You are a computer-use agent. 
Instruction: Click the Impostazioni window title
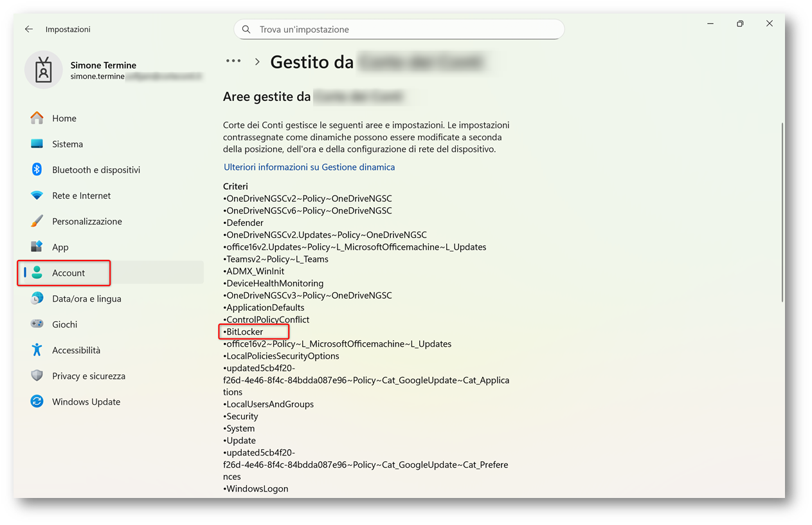68,30
